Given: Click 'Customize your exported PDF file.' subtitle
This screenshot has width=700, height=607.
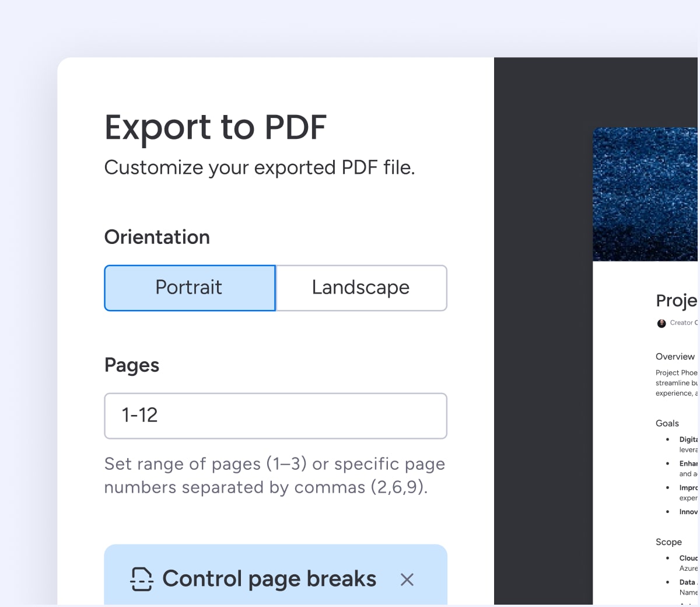Looking at the screenshot, I should tap(260, 168).
